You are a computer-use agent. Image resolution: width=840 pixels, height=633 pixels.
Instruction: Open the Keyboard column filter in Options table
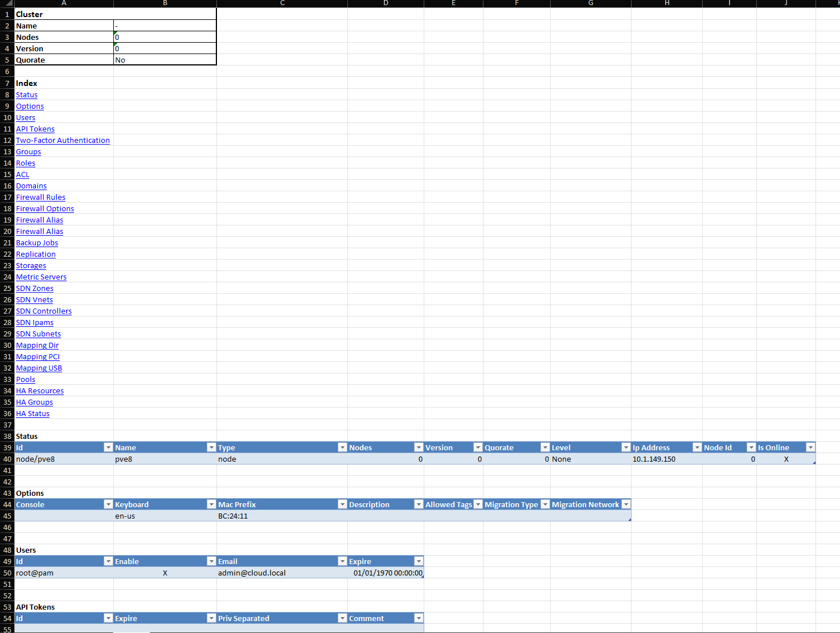[x=211, y=504]
